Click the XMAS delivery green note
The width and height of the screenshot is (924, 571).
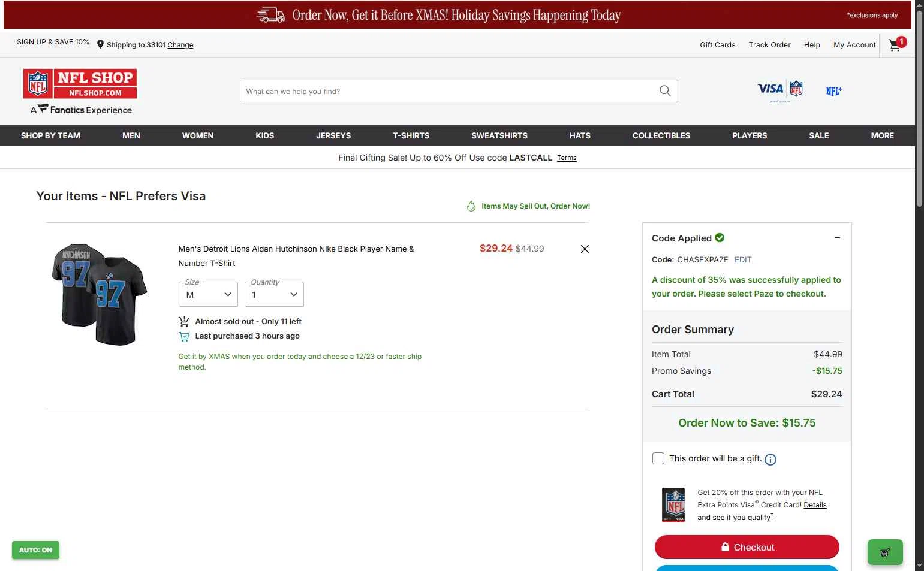300,362
